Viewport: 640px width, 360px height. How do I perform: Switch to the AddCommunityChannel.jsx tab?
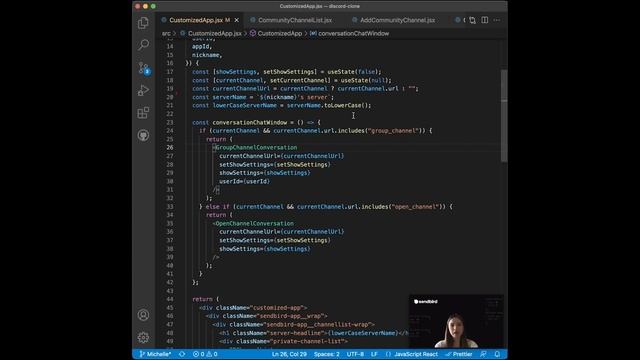(397, 20)
